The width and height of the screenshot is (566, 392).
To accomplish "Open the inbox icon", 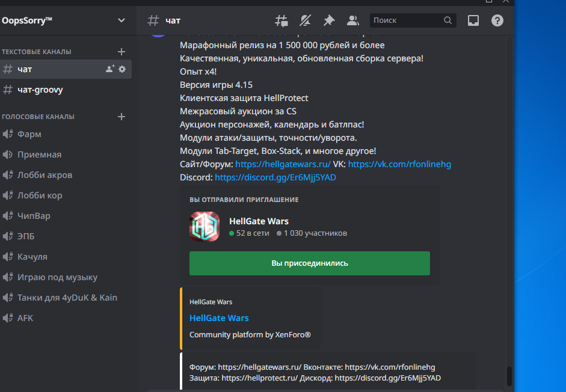I will tap(473, 20).
